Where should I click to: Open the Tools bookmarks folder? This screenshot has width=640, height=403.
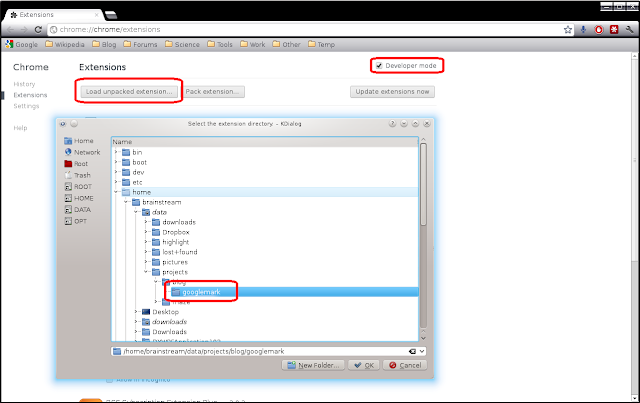click(x=220, y=44)
